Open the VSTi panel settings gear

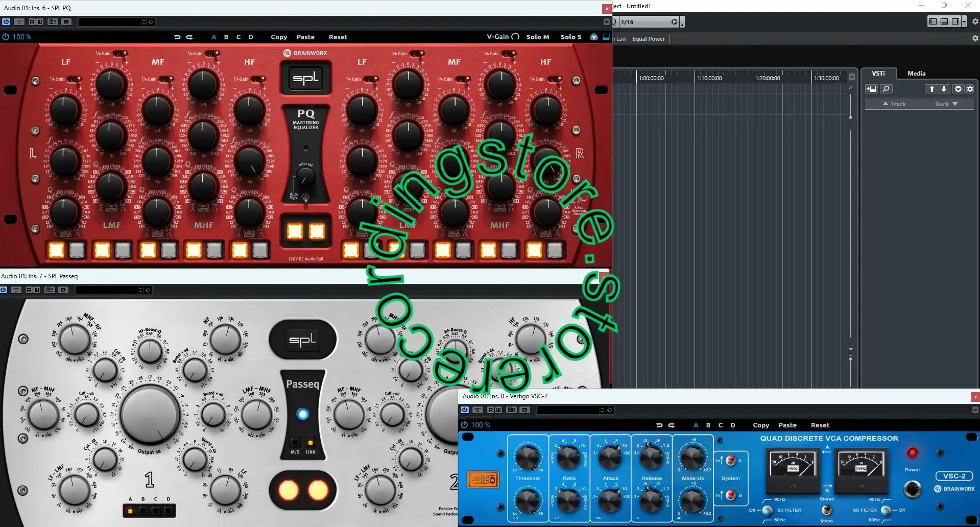970,89
